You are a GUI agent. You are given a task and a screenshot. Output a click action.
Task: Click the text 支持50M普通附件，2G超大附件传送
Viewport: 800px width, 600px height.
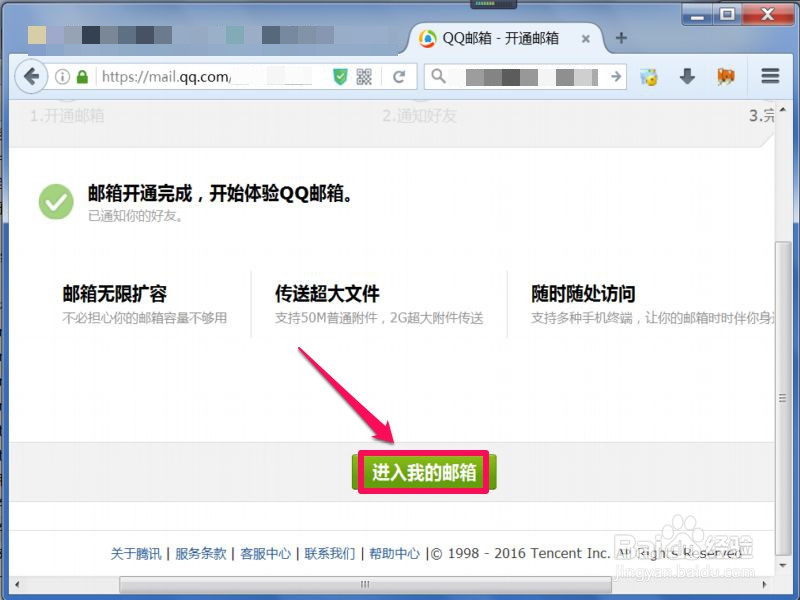tap(379, 318)
